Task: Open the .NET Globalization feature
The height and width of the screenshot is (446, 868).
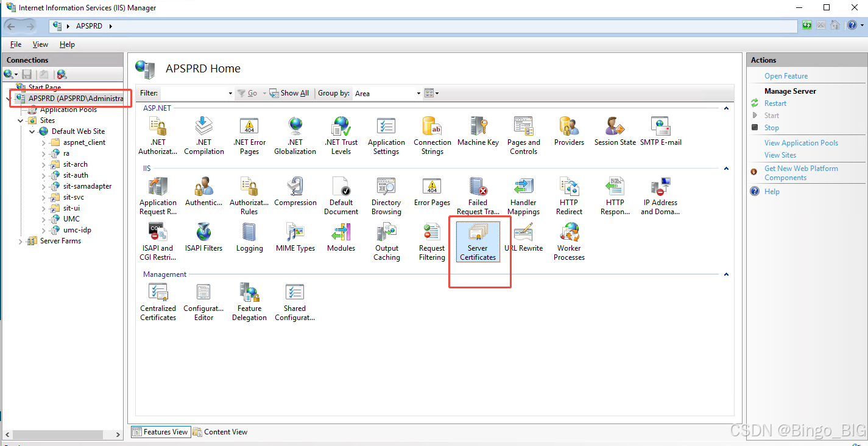Action: tap(295, 136)
